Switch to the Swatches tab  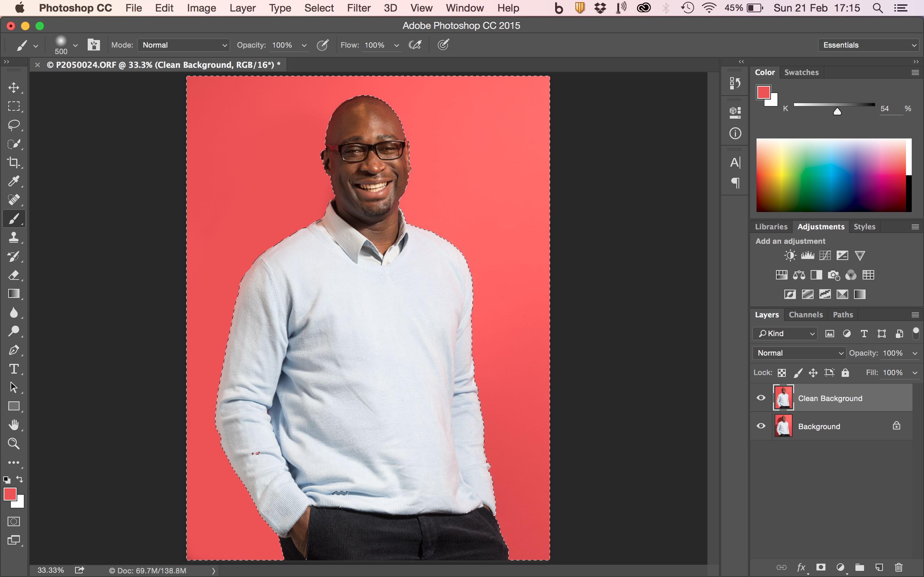pyautogui.click(x=801, y=72)
